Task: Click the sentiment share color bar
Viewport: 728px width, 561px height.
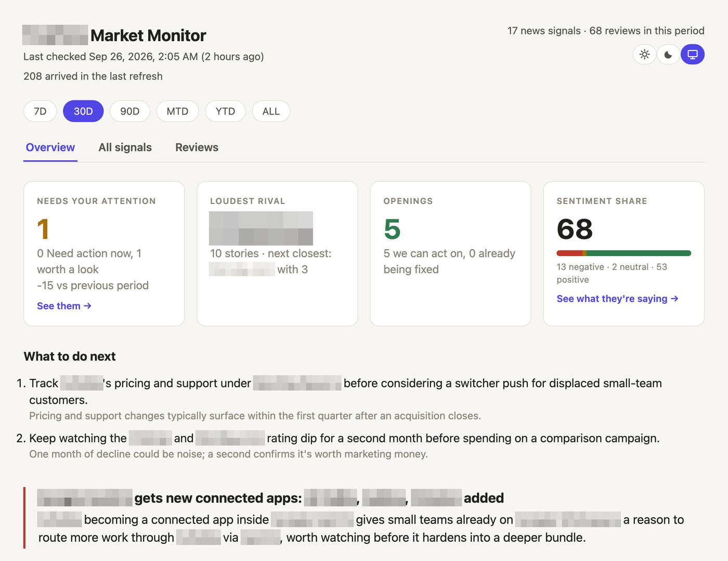Action: [x=623, y=253]
